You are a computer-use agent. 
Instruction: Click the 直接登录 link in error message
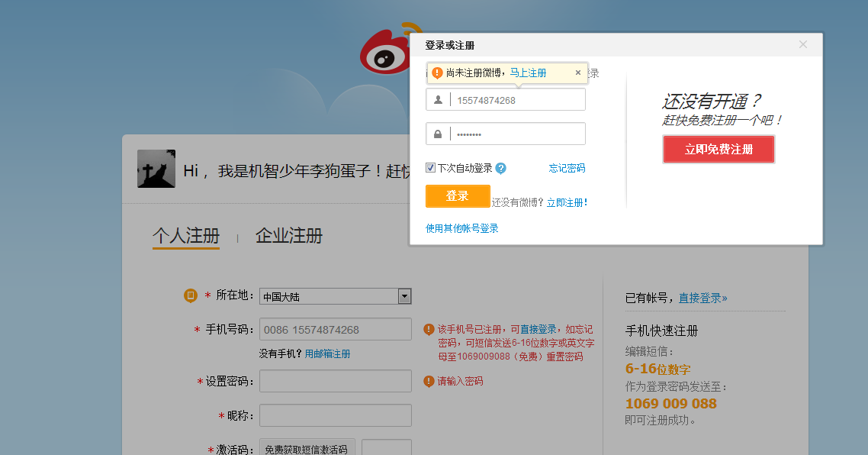[x=538, y=329]
